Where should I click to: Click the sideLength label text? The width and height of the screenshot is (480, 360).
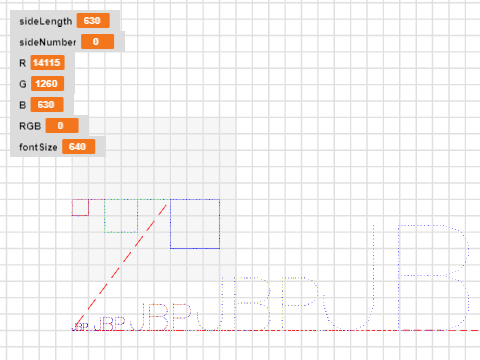[46, 21]
